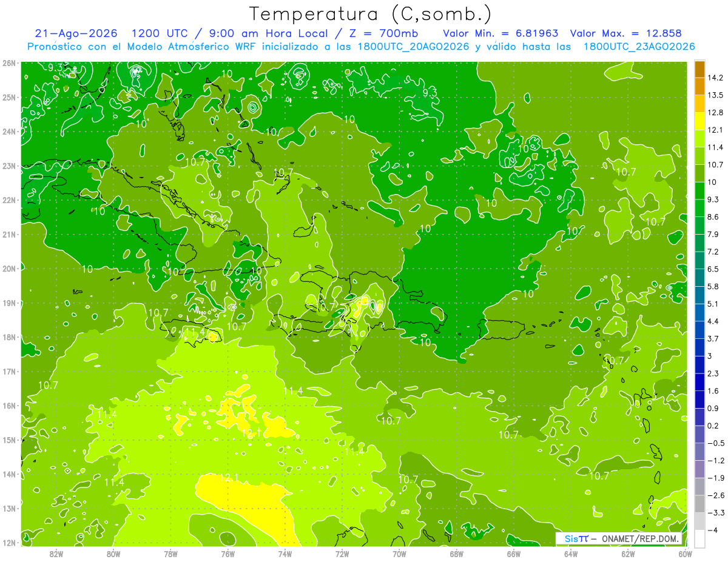
Task: Click the dark blue swatch between 1.6 and 2.3
Action: coord(699,382)
